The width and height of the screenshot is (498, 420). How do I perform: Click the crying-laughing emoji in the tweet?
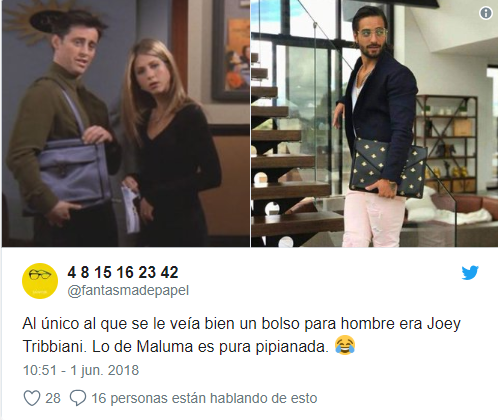coord(345,345)
